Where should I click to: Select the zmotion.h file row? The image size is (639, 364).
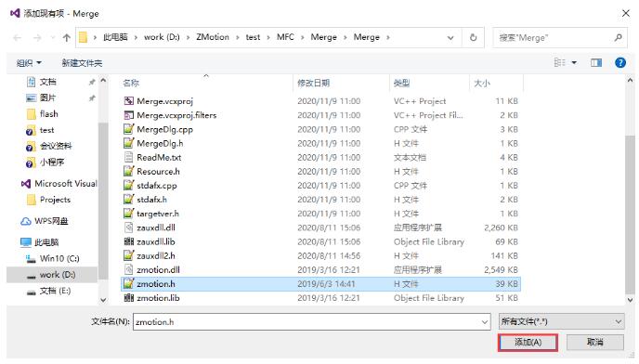(320, 284)
